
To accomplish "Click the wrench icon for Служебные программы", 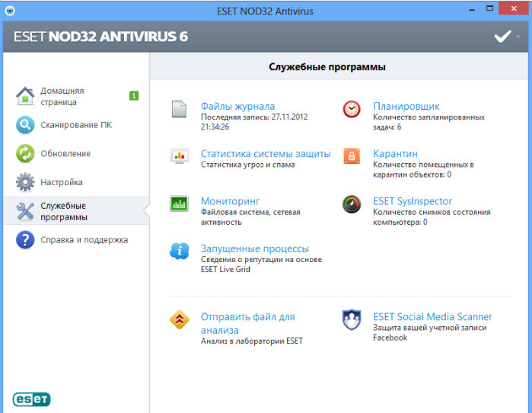I will coord(25,211).
